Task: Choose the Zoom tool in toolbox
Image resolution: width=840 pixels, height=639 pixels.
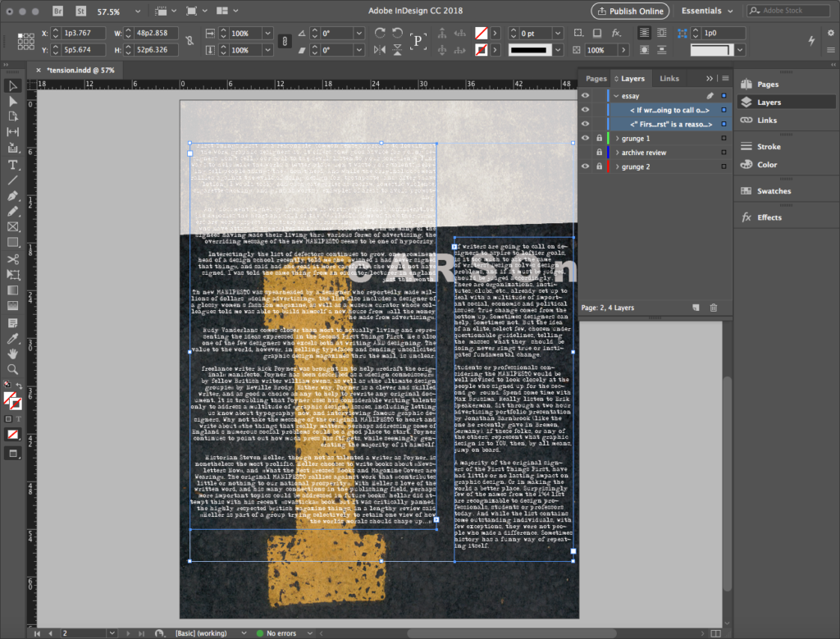Action: 13,369
